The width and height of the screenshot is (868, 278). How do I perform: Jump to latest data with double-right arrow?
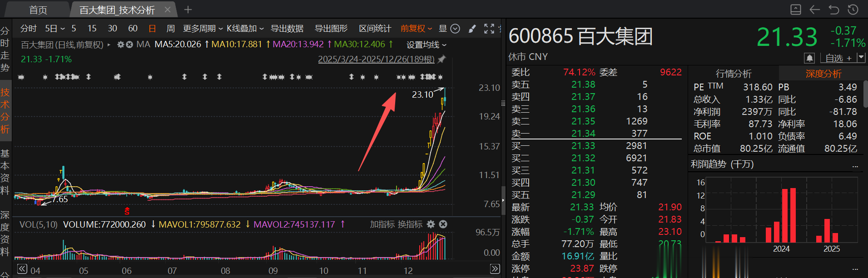pos(495,269)
